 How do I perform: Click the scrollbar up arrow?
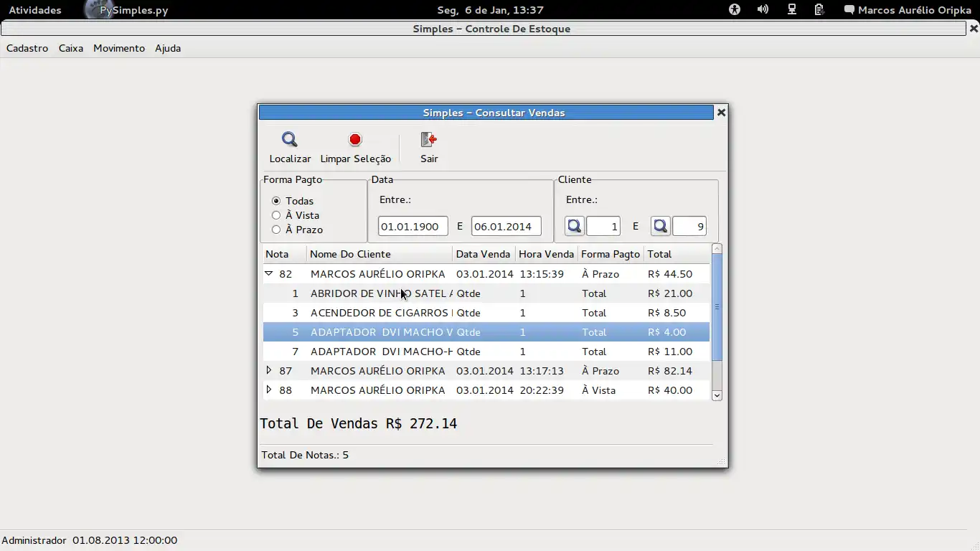coord(717,248)
